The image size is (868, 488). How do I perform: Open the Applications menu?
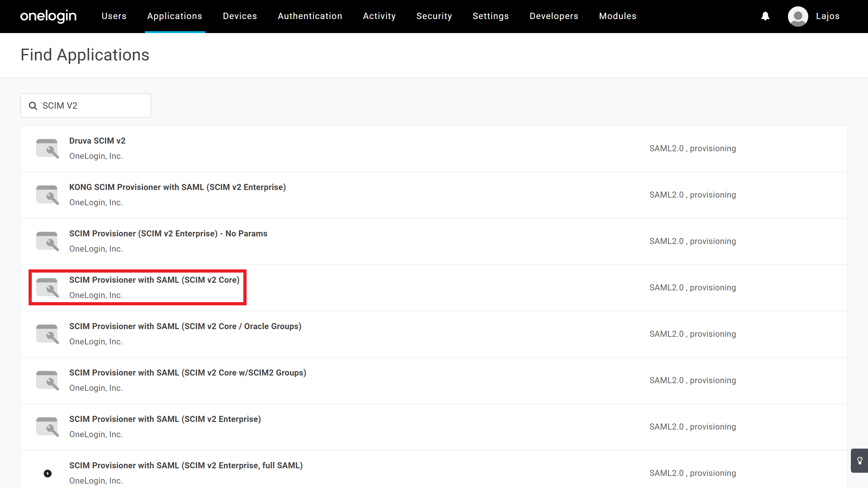(174, 16)
